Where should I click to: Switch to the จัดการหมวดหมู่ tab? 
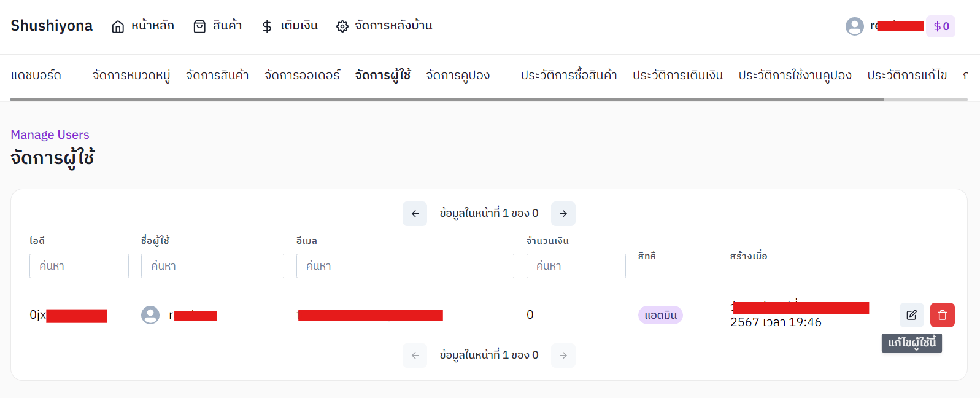coord(131,76)
